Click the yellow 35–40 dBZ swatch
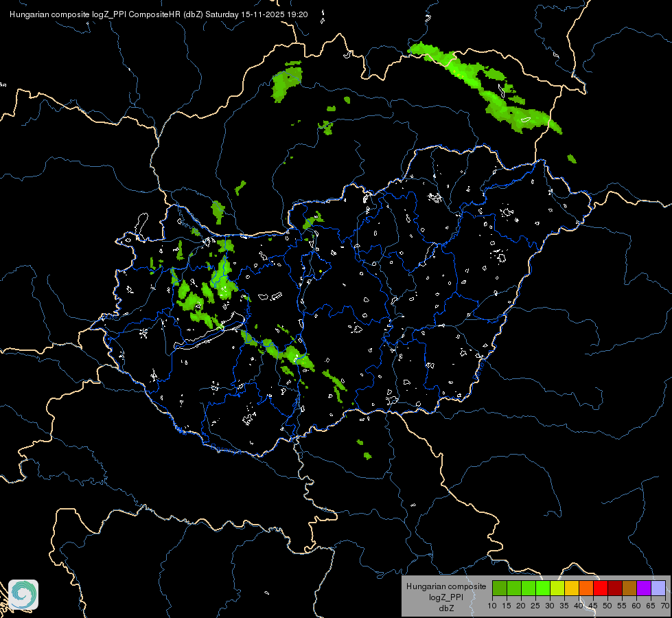 (x=572, y=588)
